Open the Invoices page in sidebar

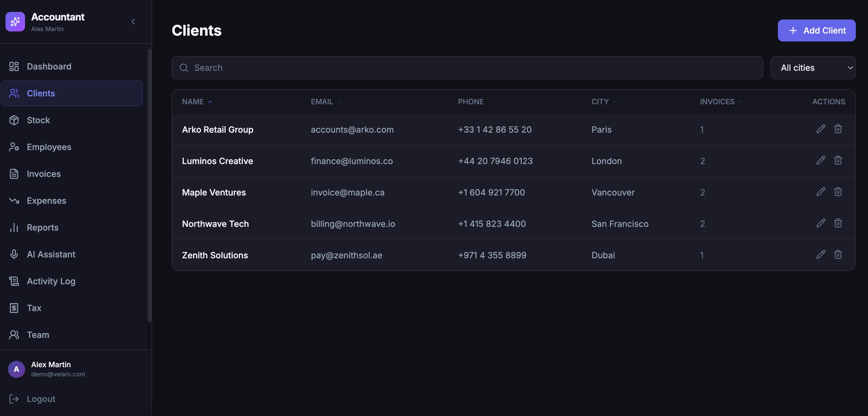tap(43, 174)
